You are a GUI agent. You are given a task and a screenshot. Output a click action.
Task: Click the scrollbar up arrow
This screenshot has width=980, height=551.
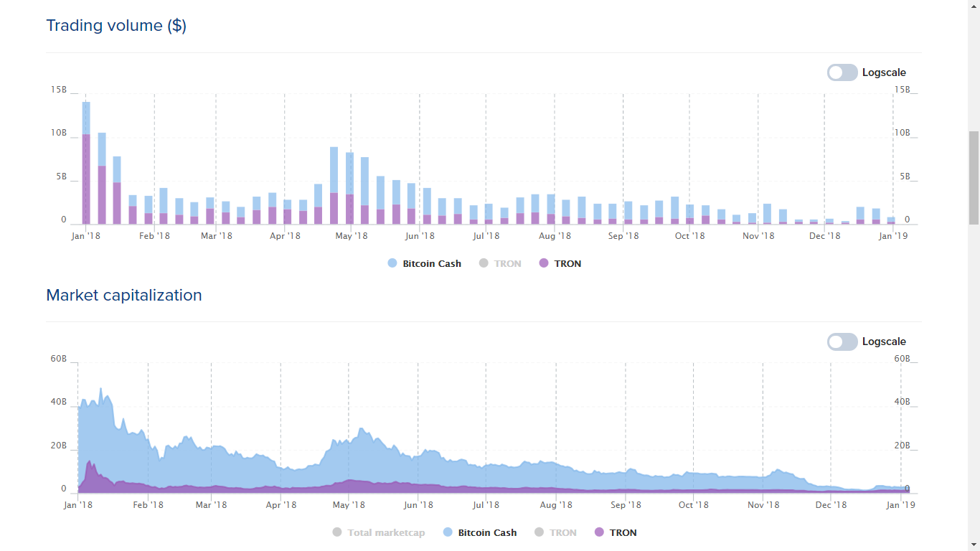tap(974, 6)
